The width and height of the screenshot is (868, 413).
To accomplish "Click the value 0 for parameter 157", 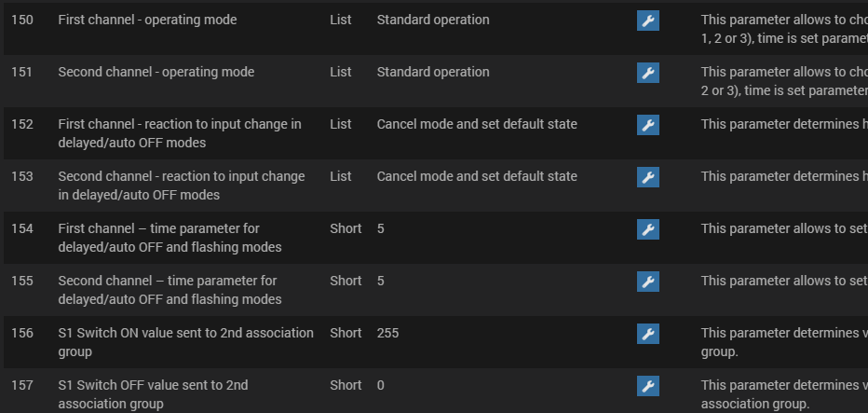I will pyautogui.click(x=381, y=385).
